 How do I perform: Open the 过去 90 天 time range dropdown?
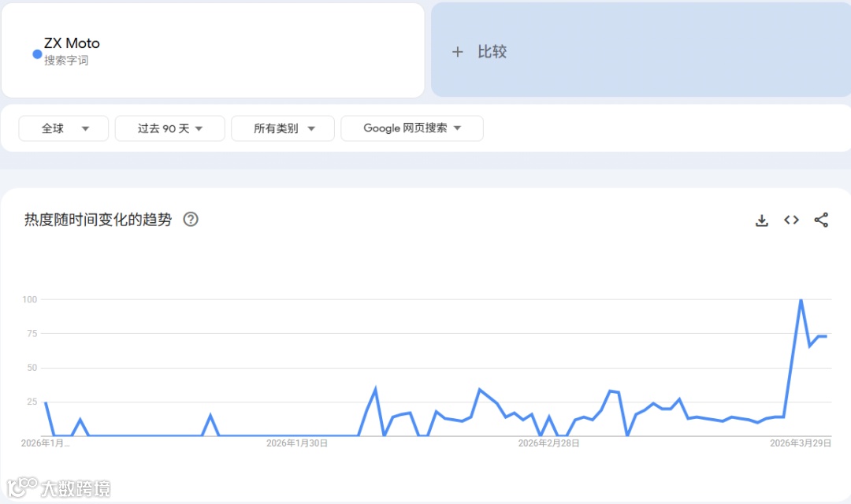click(170, 128)
